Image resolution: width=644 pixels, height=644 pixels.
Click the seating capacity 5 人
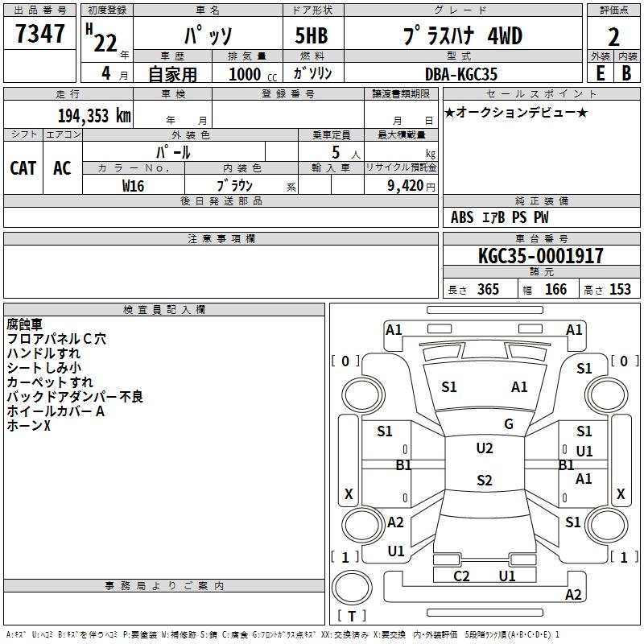coord(346,153)
